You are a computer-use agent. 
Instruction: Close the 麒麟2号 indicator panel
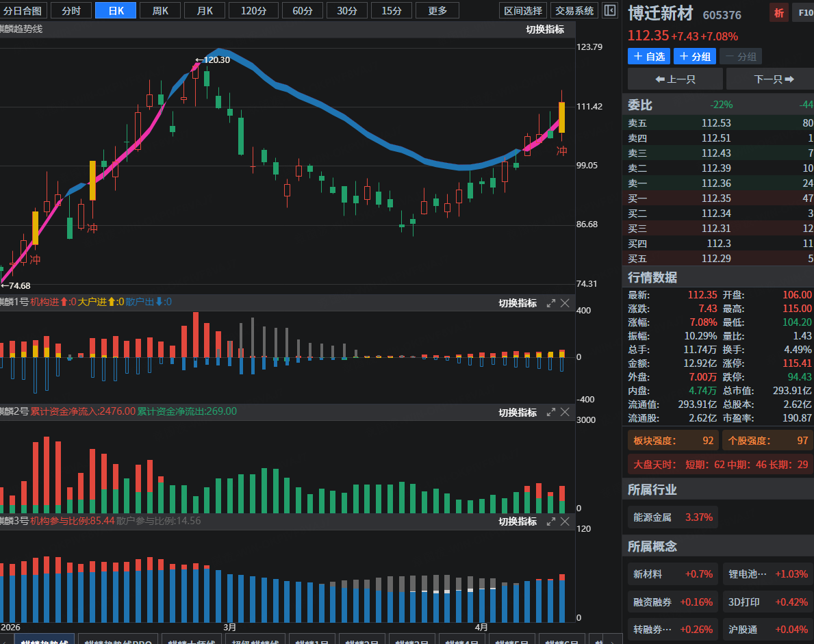(x=565, y=412)
